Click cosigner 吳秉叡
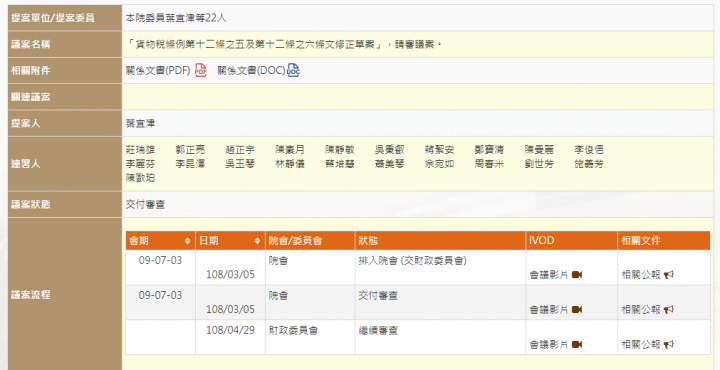Screen dimensions: 720x370 pos(390,150)
